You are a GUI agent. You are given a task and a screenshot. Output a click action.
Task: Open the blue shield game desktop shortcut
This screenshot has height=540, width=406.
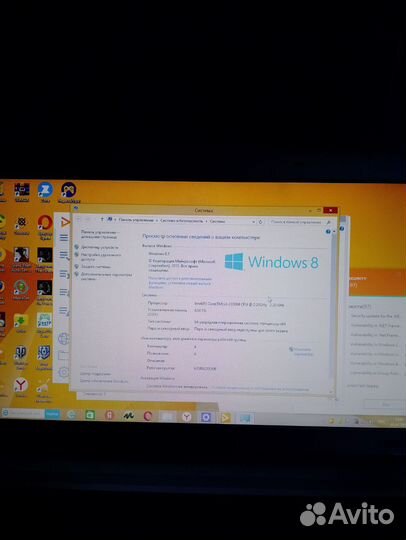tap(44, 357)
